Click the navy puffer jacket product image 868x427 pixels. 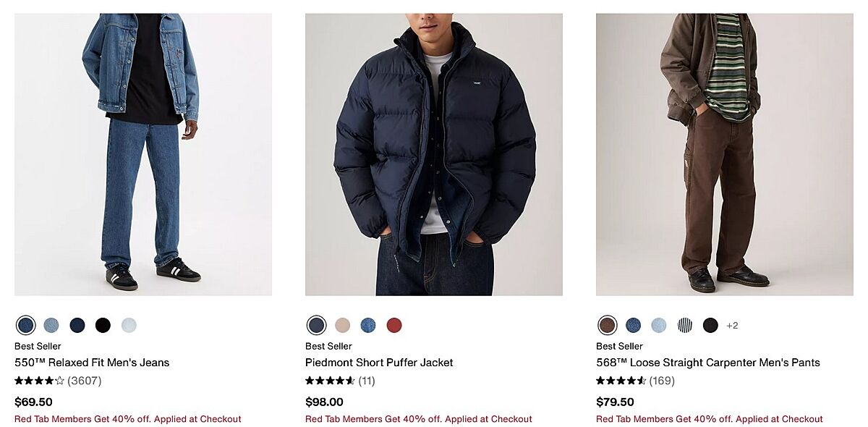(x=434, y=154)
